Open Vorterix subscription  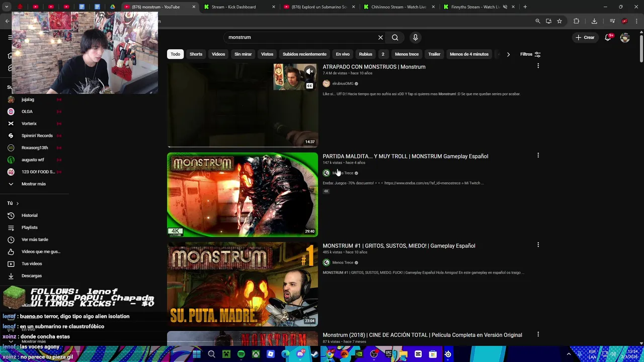tap(34, 124)
